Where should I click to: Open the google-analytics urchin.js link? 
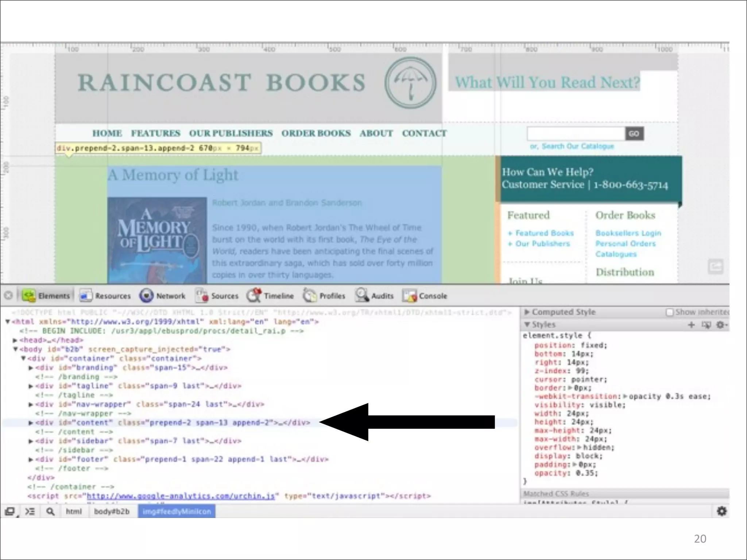(x=181, y=496)
